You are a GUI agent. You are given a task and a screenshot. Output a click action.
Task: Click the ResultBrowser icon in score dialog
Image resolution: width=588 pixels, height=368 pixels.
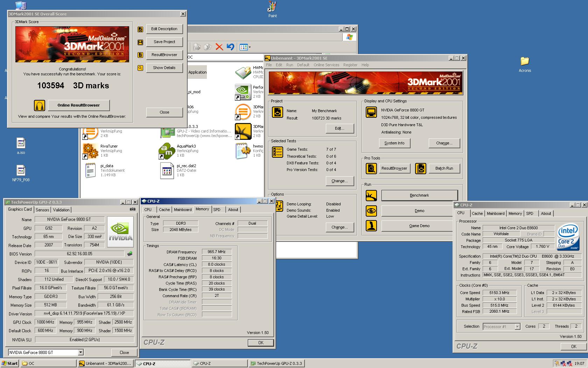coord(140,55)
